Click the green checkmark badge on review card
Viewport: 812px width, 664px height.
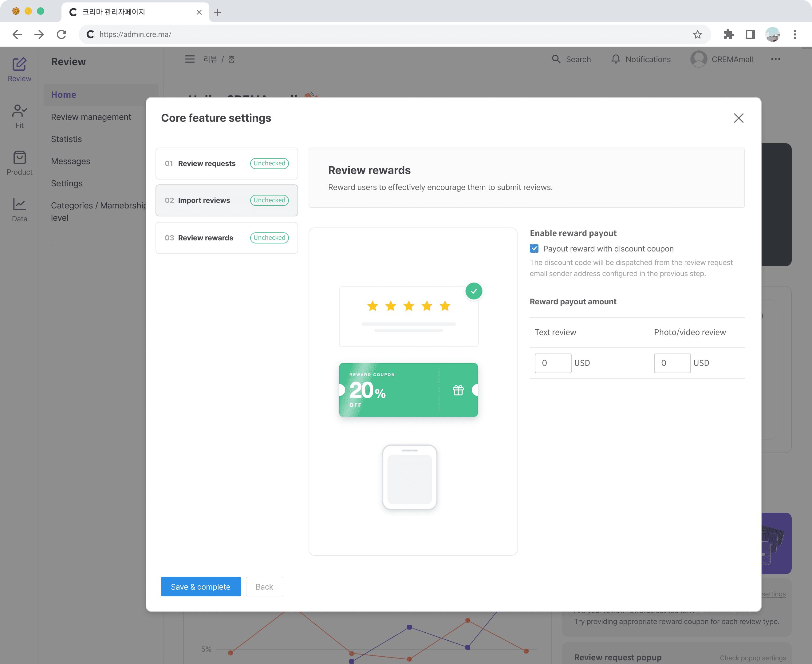(x=474, y=291)
